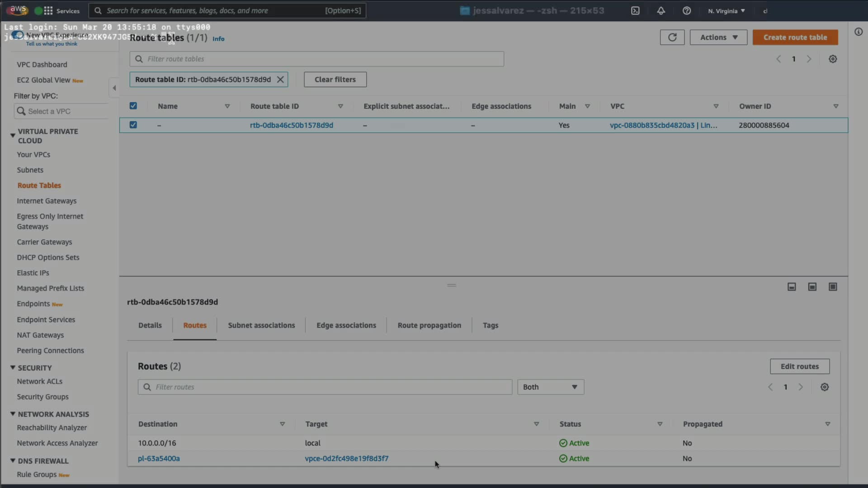This screenshot has width=868, height=488.
Task: Click the Edit routes button
Action: pos(799,366)
